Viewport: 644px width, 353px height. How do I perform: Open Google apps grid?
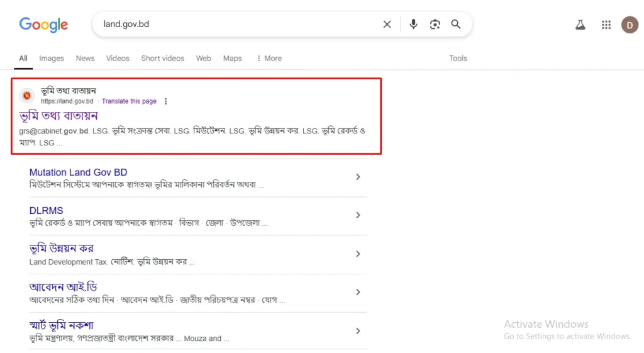point(606,25)
